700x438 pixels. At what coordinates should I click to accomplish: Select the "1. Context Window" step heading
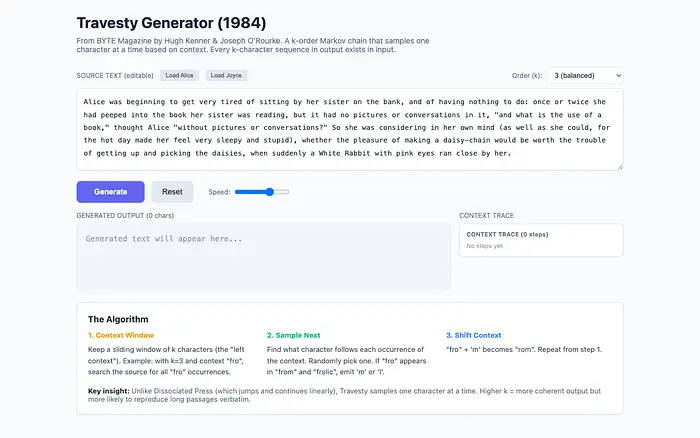click(x=121, y=335)
